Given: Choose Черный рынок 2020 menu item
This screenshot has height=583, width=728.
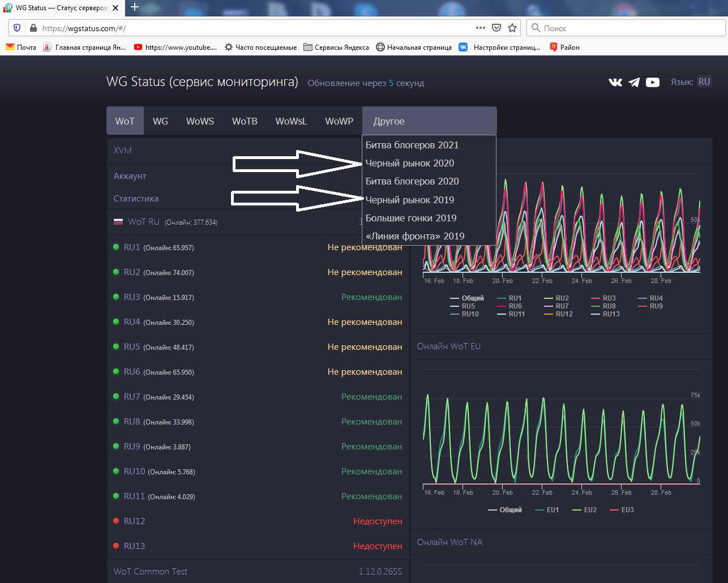Looking at the screenshot, I should (x=429, y=163).
